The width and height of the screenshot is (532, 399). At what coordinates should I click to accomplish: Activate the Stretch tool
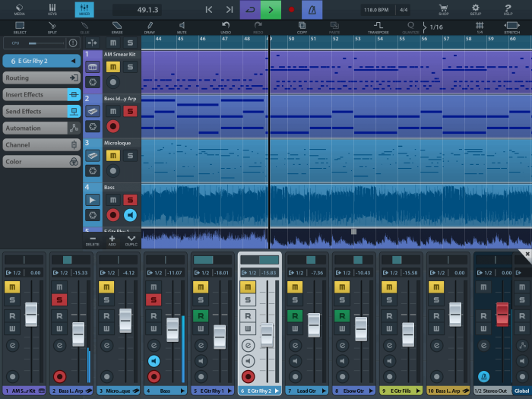point(511,27)
